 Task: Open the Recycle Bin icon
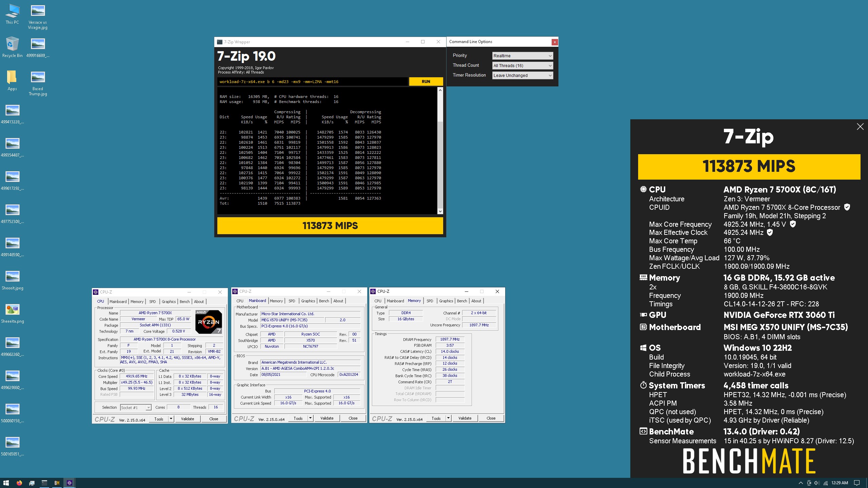click(x=12, y=47)
